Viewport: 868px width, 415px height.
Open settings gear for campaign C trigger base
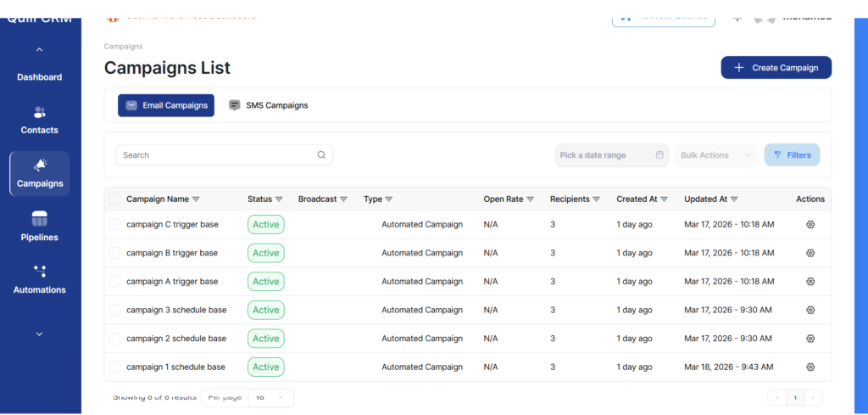click(x=810, y=225)
